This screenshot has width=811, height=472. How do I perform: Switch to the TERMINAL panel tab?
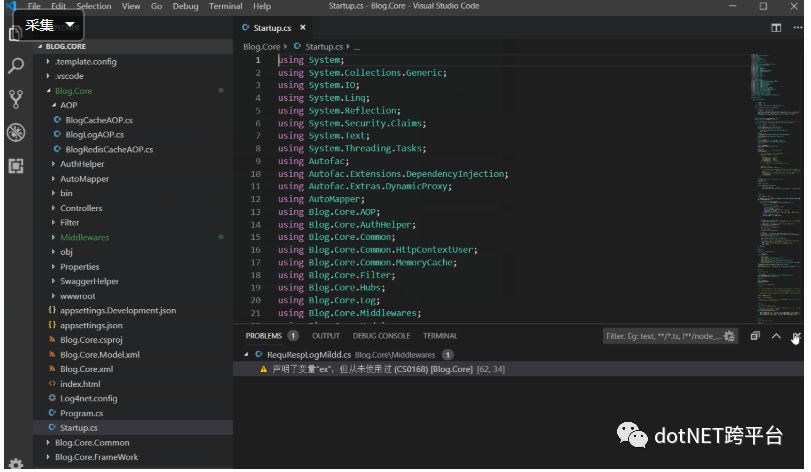point(440,336)
